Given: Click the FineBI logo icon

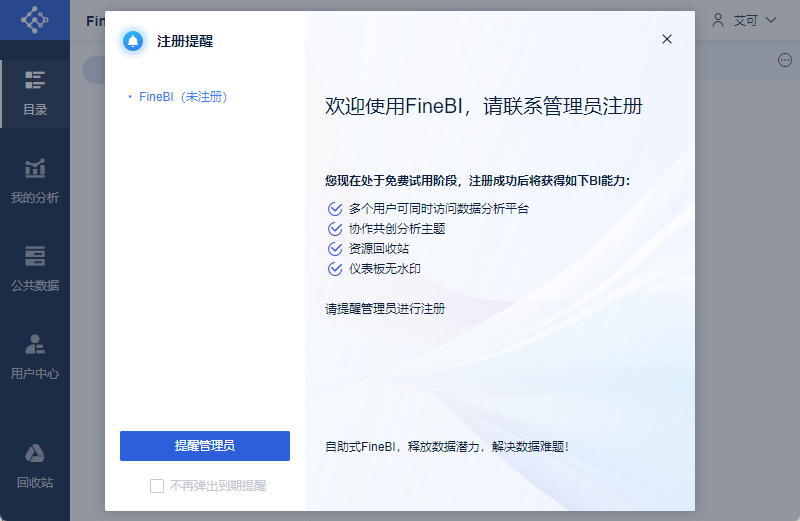Looking at the screenshot, I should (x=35, y=20).
